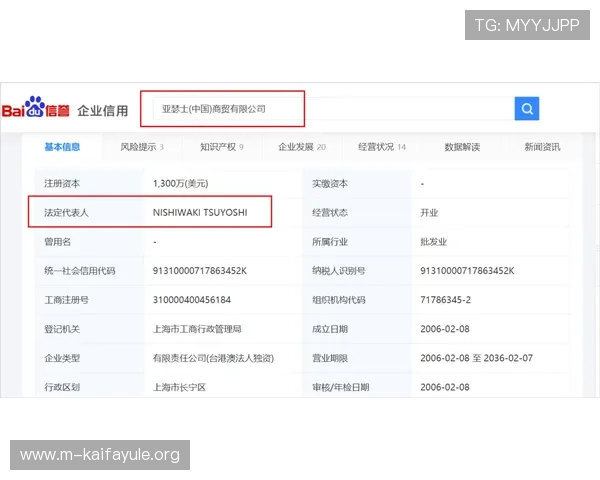Image resolution: width=600 pixels, height=480 pixels.
Task: Click the 统一社会信用代码 label
Action: tap(80, 271)
